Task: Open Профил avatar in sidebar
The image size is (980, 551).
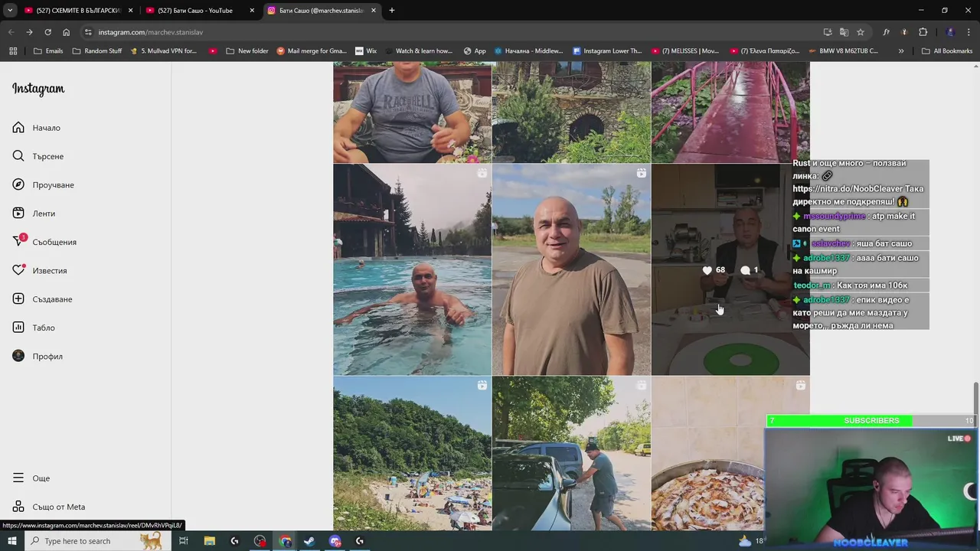Action: point(18,356)
